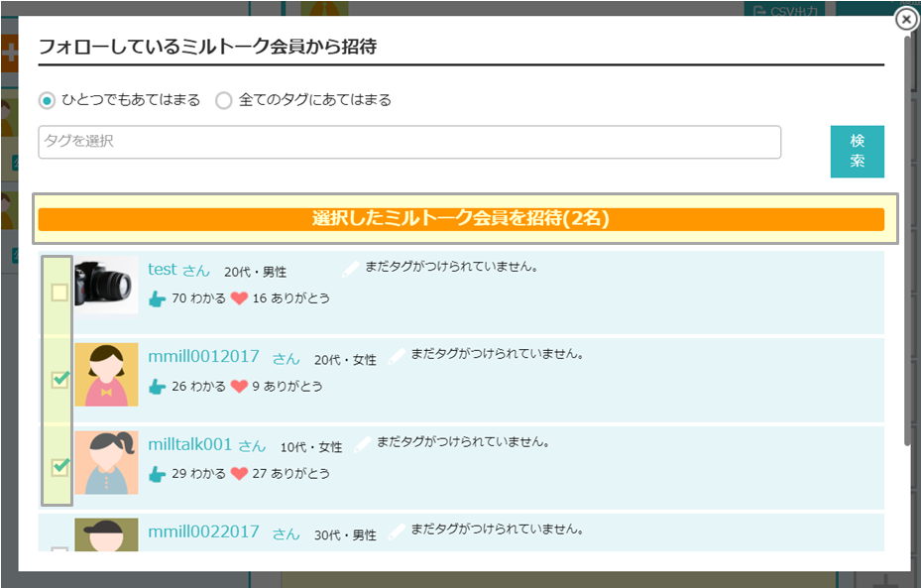Uncheck the milltalk001 member checkbox

tap(59, 467)
